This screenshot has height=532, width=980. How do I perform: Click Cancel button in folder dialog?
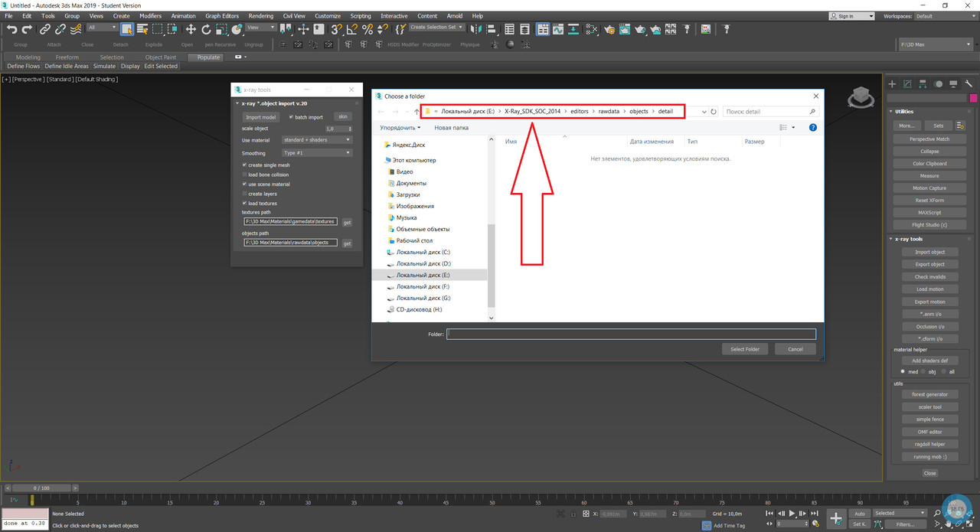[x=795, y=349]
